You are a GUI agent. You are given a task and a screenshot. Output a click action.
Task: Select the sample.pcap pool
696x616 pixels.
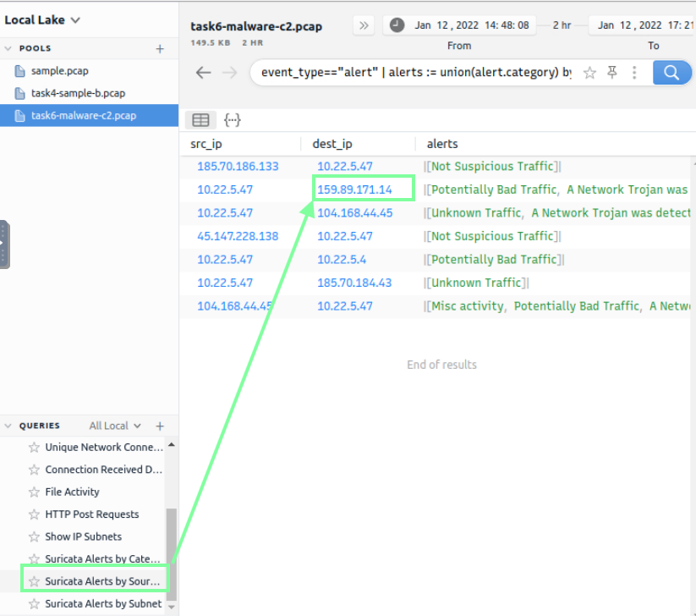click(59, 71)
